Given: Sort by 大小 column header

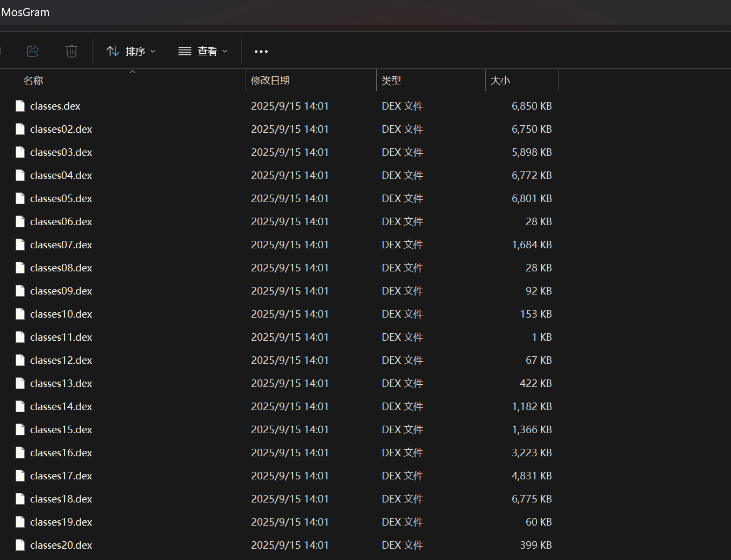Looking at the screenshot, I should click(x=500, y=80).
